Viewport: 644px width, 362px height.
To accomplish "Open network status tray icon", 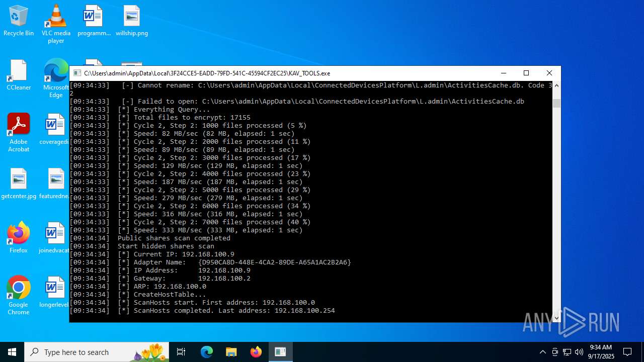I will coord(567,352).
